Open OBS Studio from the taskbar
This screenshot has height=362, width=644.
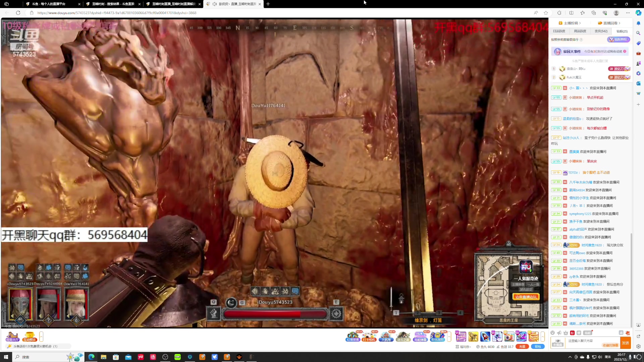165,357
